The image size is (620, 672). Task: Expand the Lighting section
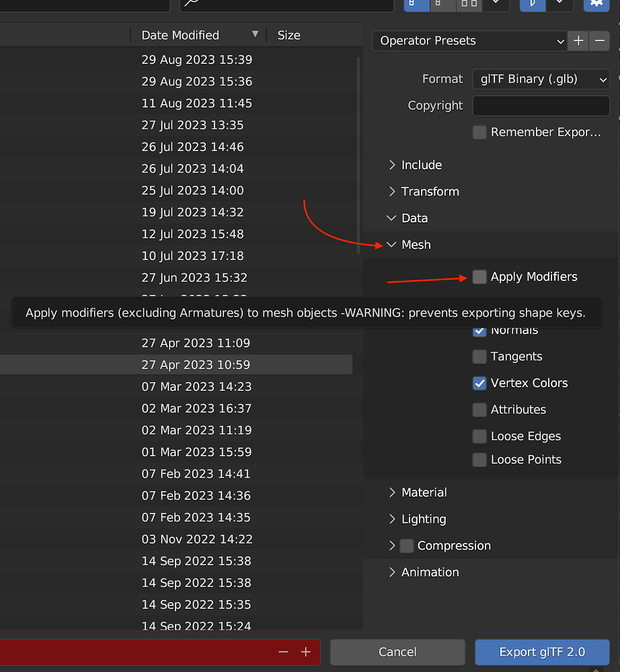pos(417,519)
